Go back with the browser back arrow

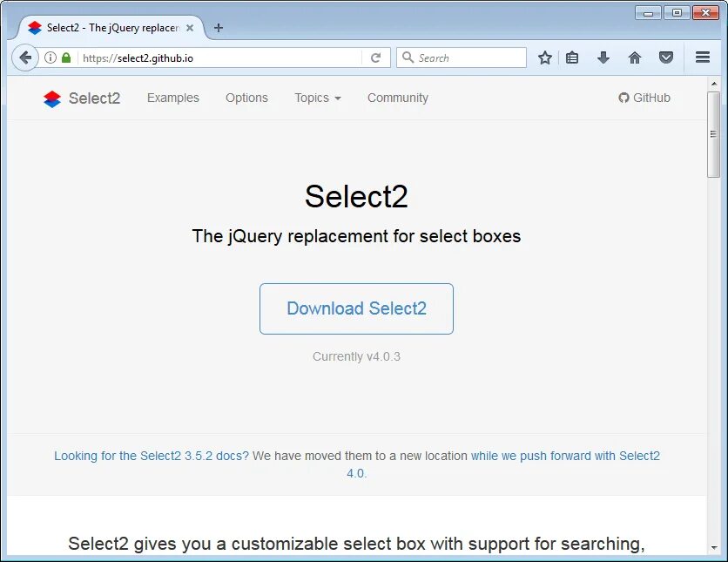click(x=25, y=58)
